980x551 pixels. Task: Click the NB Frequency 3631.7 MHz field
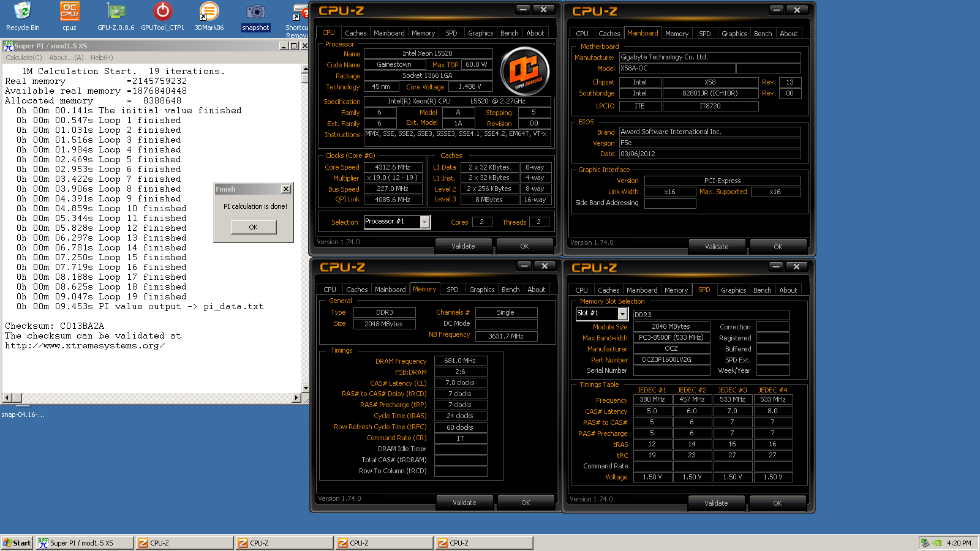[x=506, y=336]
